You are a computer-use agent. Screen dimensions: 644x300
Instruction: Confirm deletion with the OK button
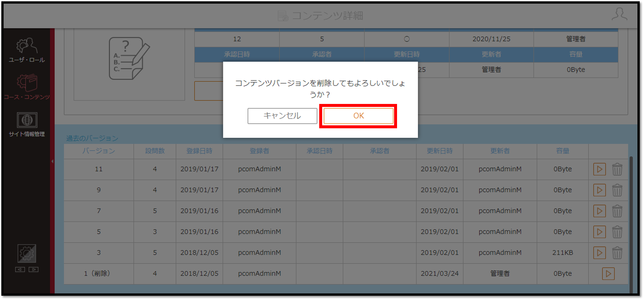coord(358,116)
